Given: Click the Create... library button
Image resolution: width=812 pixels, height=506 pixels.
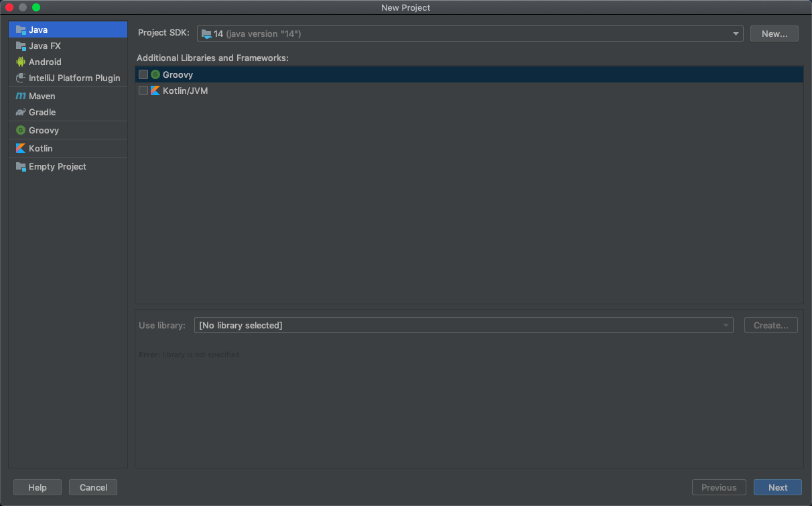Looking at the screenshot, I should [x=770, y=325].
